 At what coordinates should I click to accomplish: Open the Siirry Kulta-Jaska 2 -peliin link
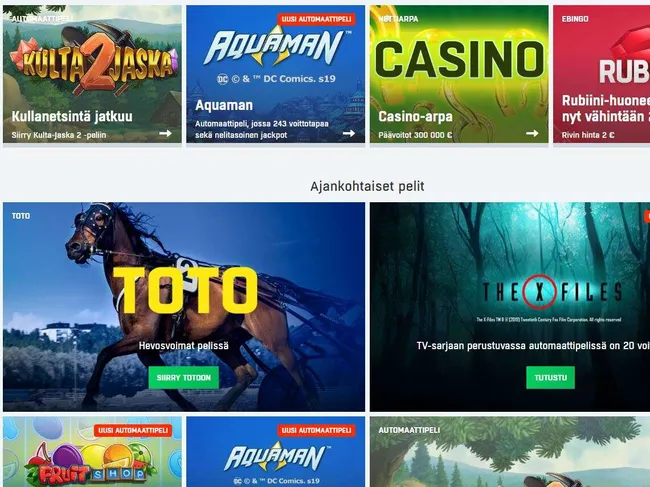(59, 135)
